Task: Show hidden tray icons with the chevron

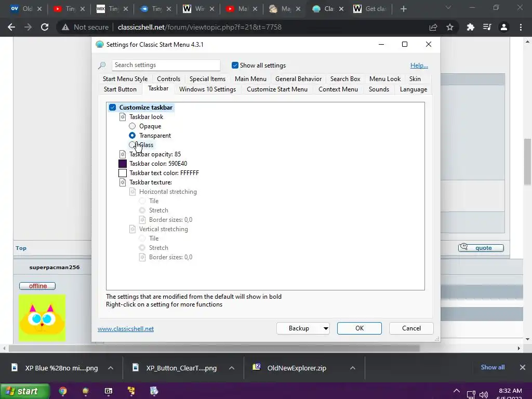Action: 457,391
